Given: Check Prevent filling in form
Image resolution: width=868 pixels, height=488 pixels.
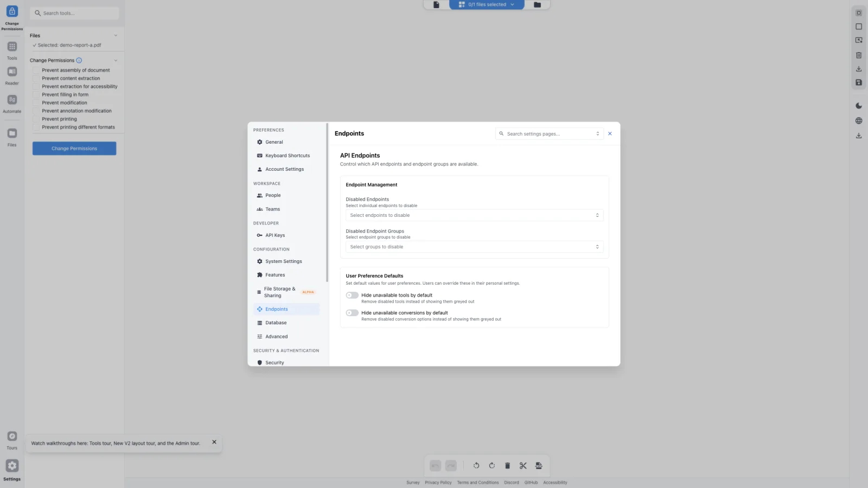Looking at the screenshot, I should pyautogui.click(x=36, y=94).
